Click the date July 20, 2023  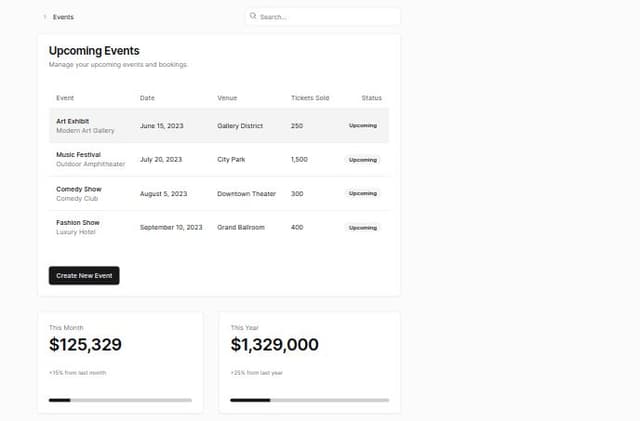tap(161, 159)
